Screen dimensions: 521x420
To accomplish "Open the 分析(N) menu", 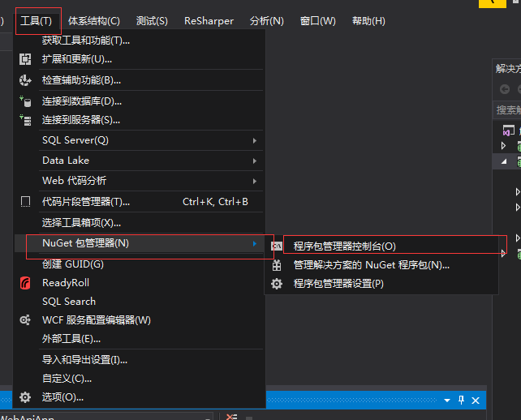I will coord(267,21).
